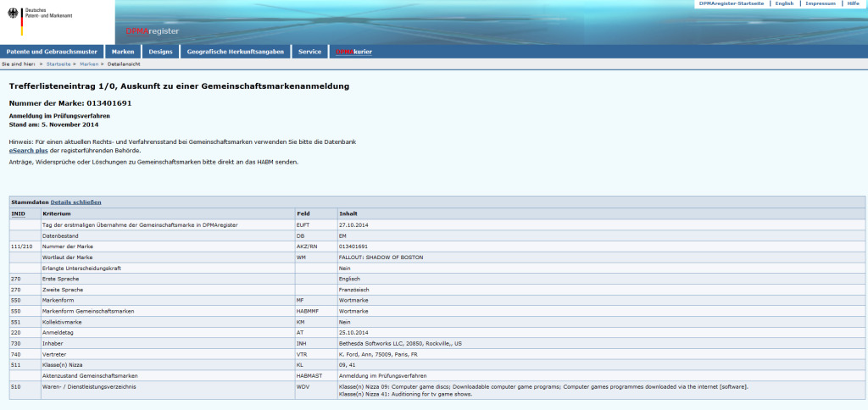Go to Startseite in the breadcrumb
This screenshot has width=868, height=410.
click(x=58, y=64)
